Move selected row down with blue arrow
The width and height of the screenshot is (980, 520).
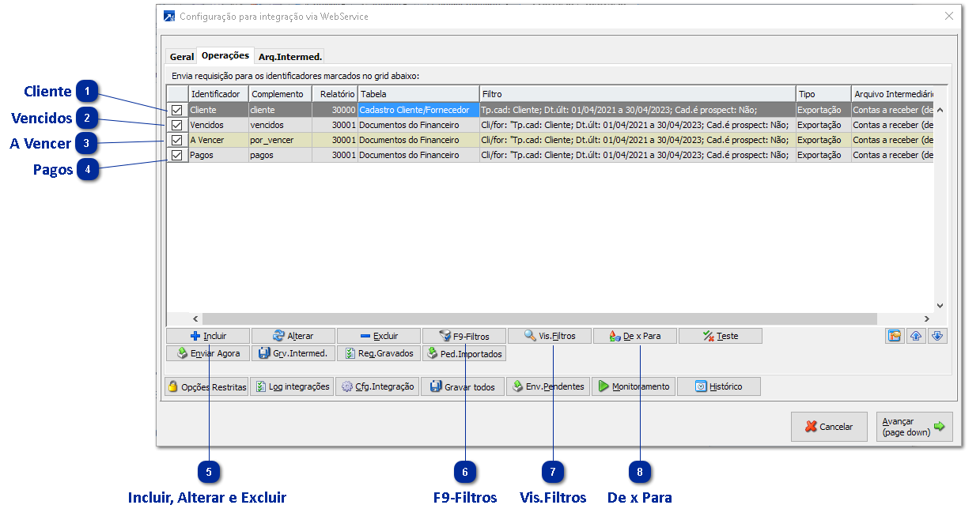click(937, 336)
